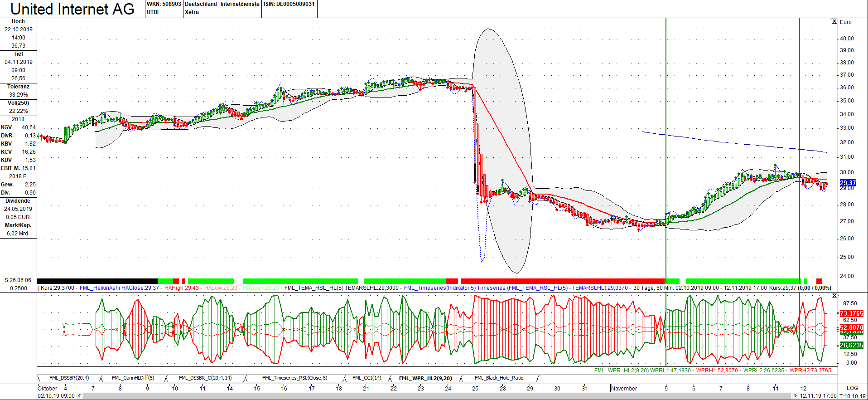Click the horizontal time scrollbar track
Viewport: 868px width, 400px height.
click(x=437, y=396)
